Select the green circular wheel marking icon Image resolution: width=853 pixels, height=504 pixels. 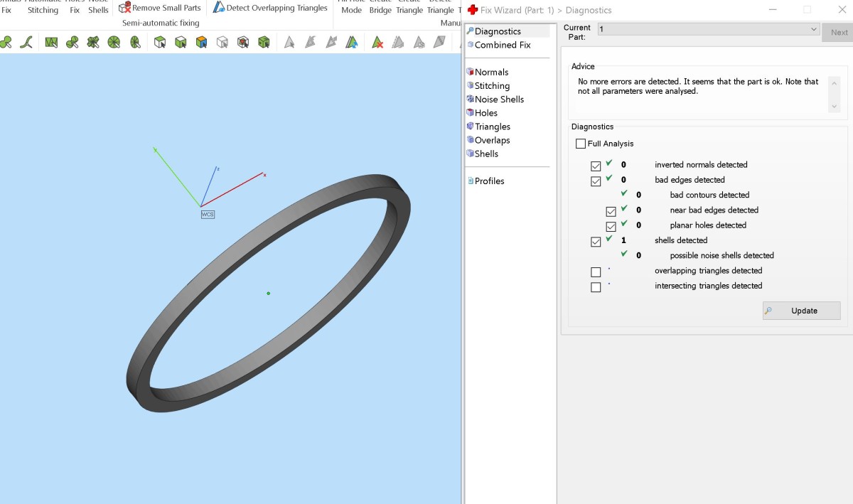click(114, 43)
